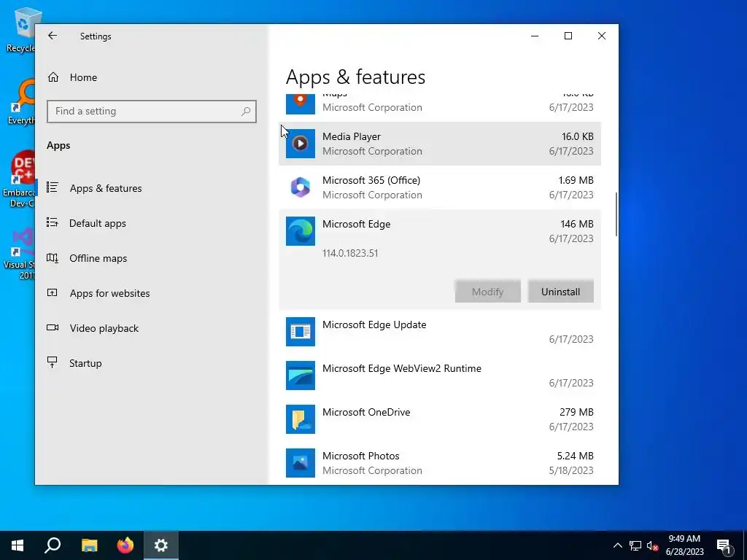Select the Default apps sidebar icon

[x=53, y=222]
